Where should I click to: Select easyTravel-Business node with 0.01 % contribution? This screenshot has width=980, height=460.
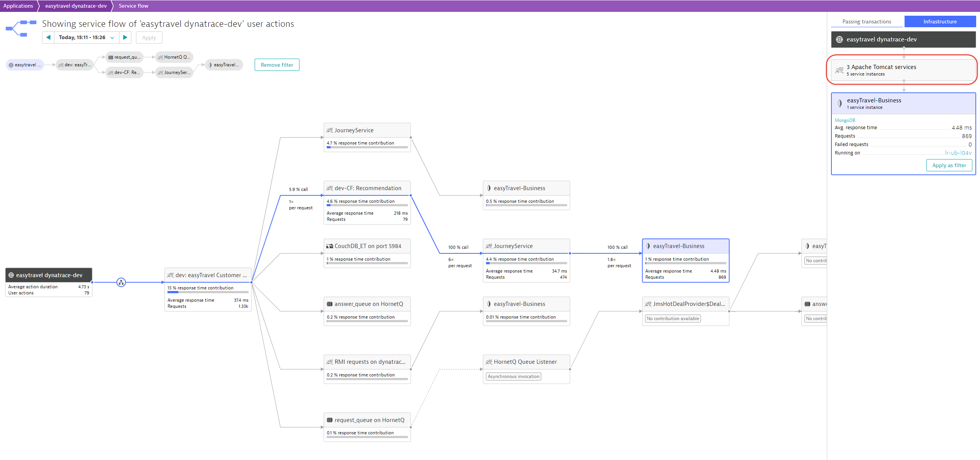pyautogui.click(x=527, y=311)
